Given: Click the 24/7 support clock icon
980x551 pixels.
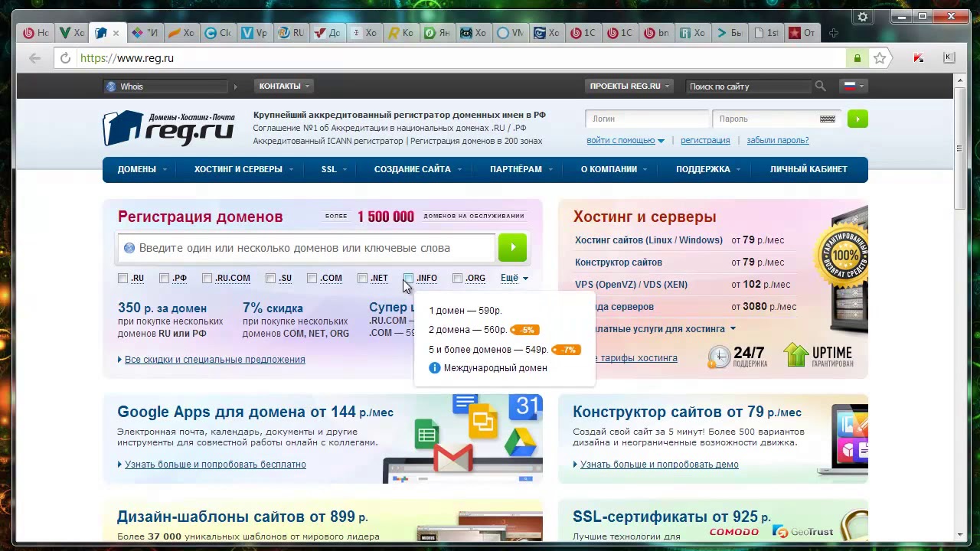Looking at the screenshot, I should pyautogui.click(x=719, y=357).
